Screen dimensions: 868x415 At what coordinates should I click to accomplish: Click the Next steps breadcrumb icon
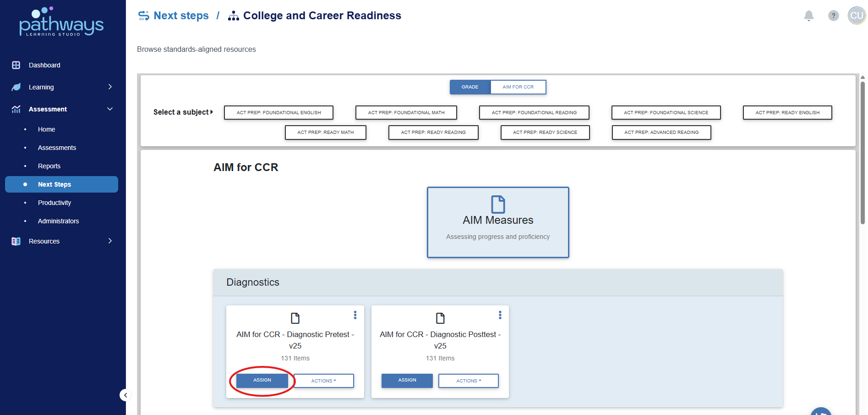coord(144,16)
